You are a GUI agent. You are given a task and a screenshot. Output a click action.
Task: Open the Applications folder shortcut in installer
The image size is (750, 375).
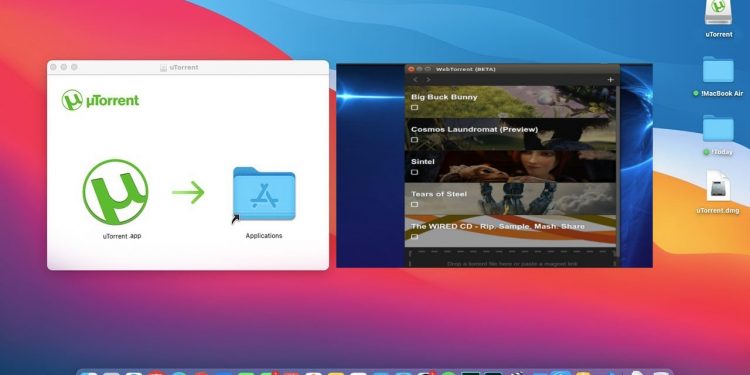pyautogui.click(x=264, y=193)
